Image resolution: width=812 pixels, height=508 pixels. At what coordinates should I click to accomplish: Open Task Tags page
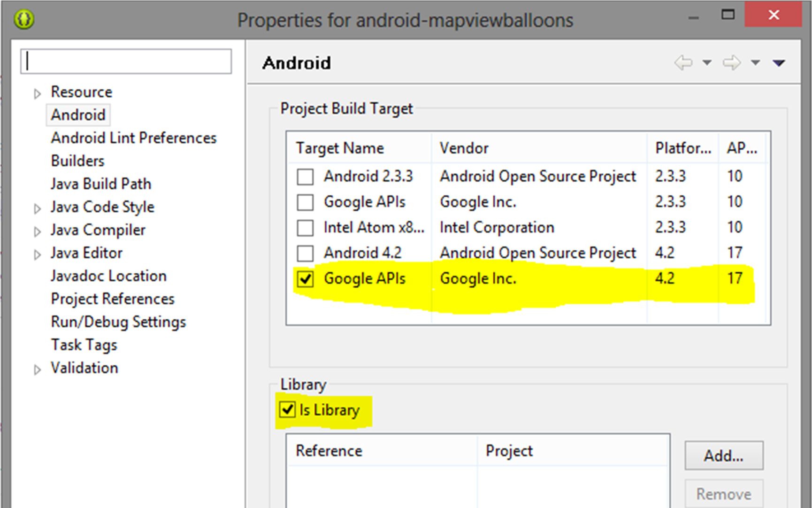pos(84,345)
